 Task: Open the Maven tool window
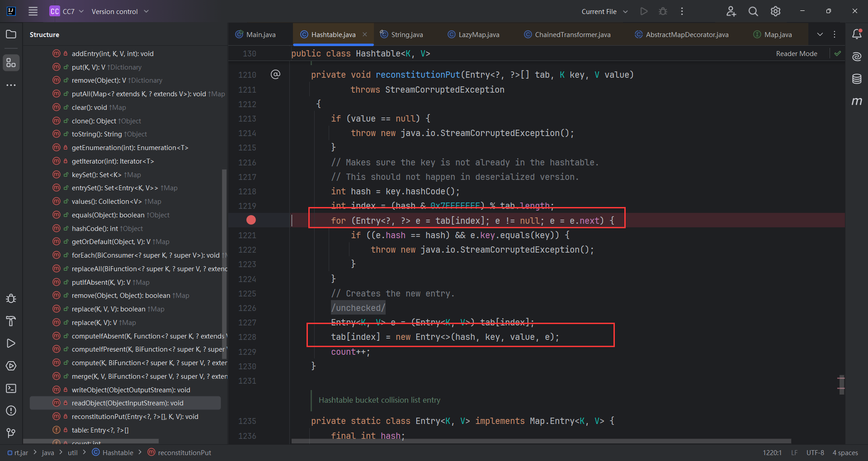(x=857, y=101)
